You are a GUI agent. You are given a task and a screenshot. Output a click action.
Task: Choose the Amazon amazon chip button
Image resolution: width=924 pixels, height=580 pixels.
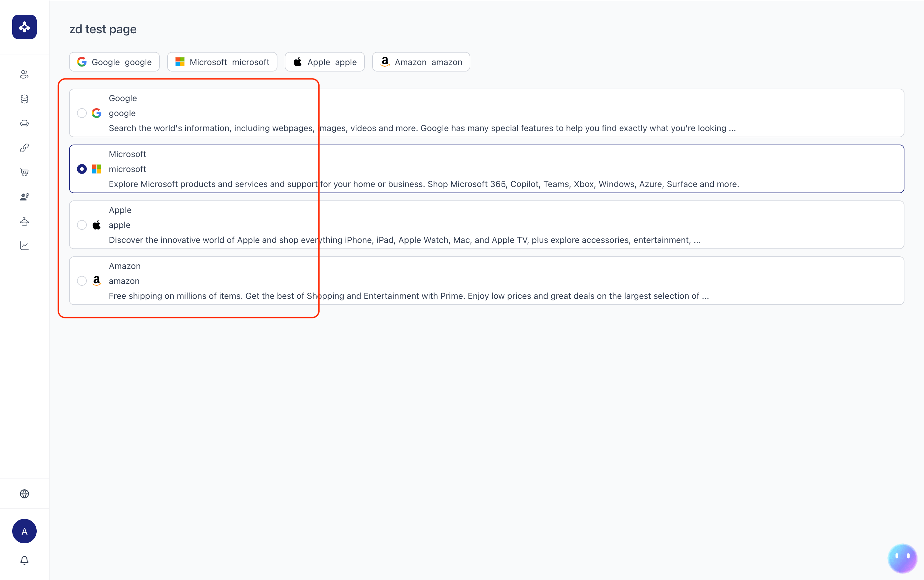(x=421, y=62)
